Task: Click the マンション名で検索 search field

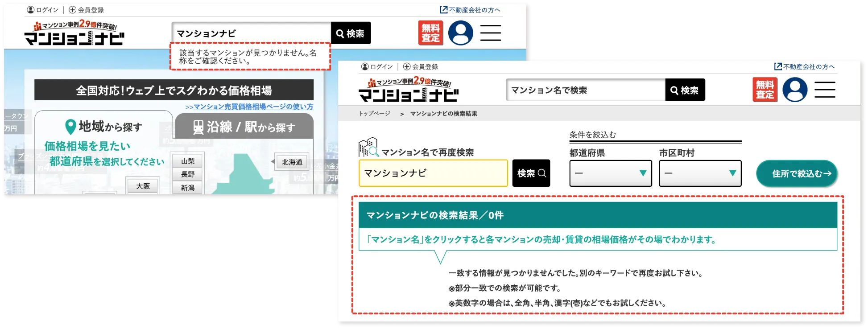Action: pyautogui.click(x=586, y=90)
